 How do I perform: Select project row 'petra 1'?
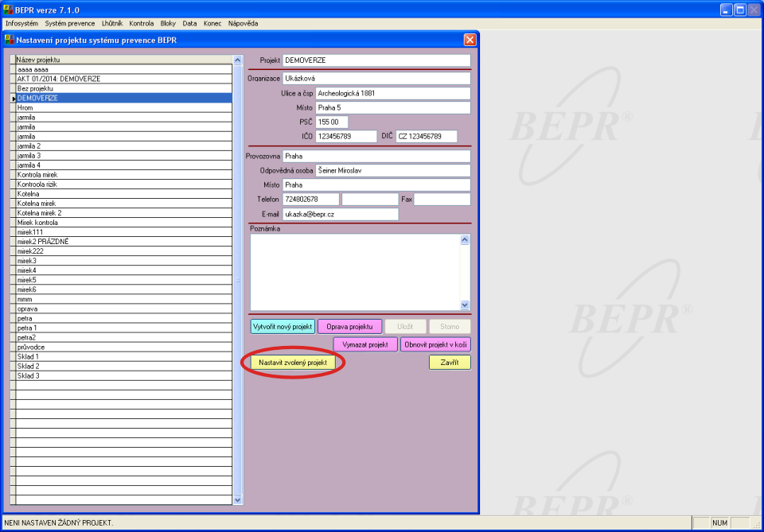(124, 328)
